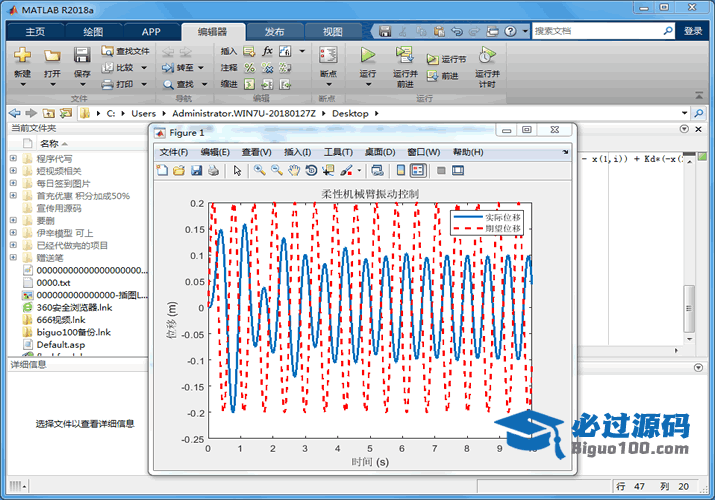Click Show Plot Tools and Dock icon
Image resolution: width=715 pixels, height=500 pixels.
458,170
